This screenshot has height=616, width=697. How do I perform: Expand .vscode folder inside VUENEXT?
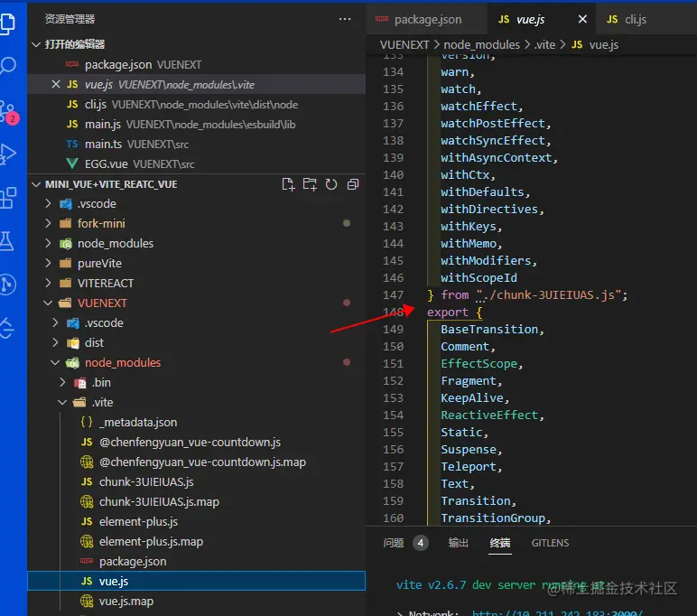[196, 322]
